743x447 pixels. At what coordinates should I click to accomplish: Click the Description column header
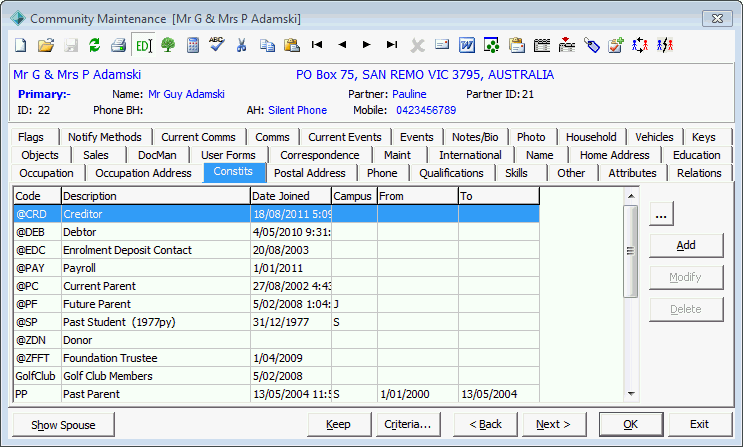[x=156, y=196]
